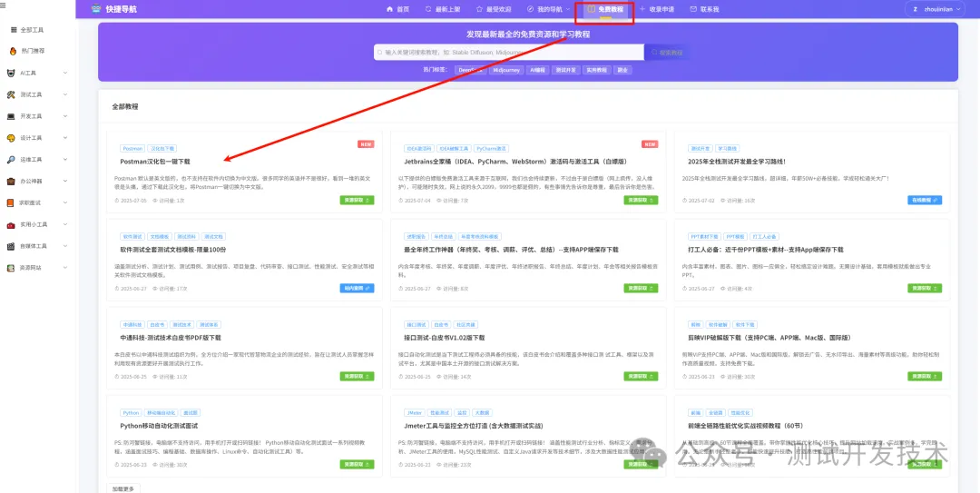980x493 pixels.
Task: Click the envelope icon beside 联系我
Action: (x=693, y=9)
